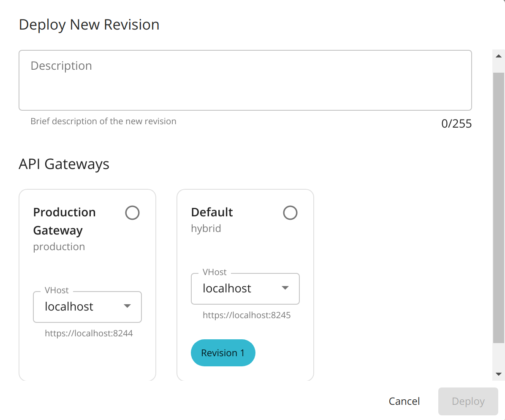The width and height of the screenshot is (505, 420).
Task: Select the Default gateway radio button
Action: tap(290, 213)
